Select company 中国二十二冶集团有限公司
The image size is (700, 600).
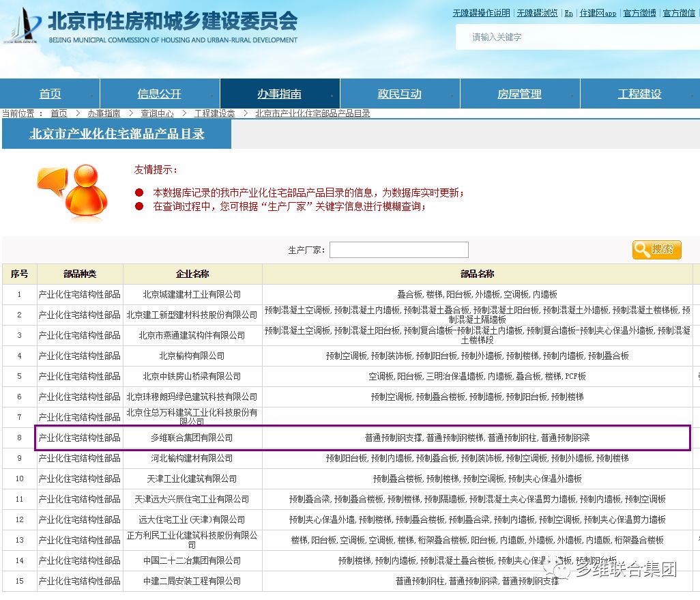[x=192, y=560]
